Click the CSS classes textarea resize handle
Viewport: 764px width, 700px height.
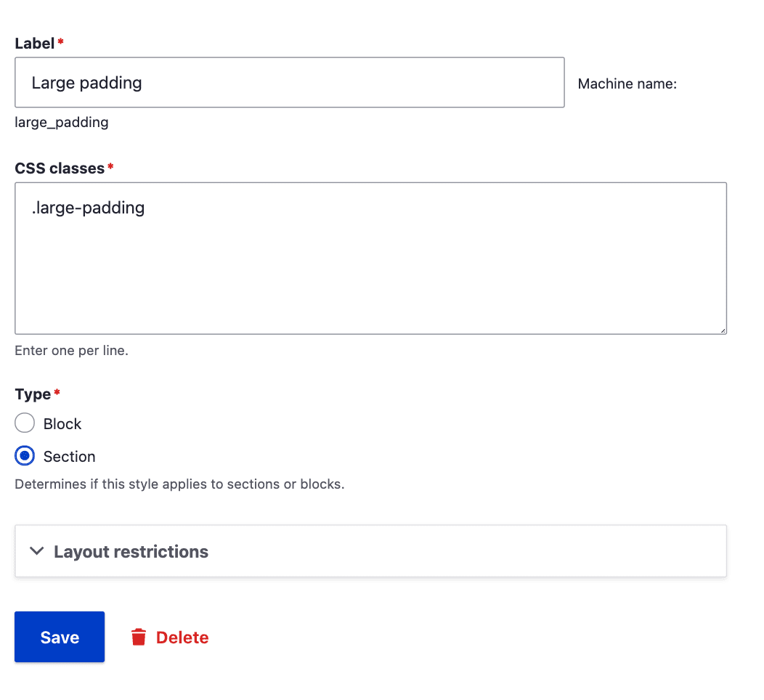[723, 330]
